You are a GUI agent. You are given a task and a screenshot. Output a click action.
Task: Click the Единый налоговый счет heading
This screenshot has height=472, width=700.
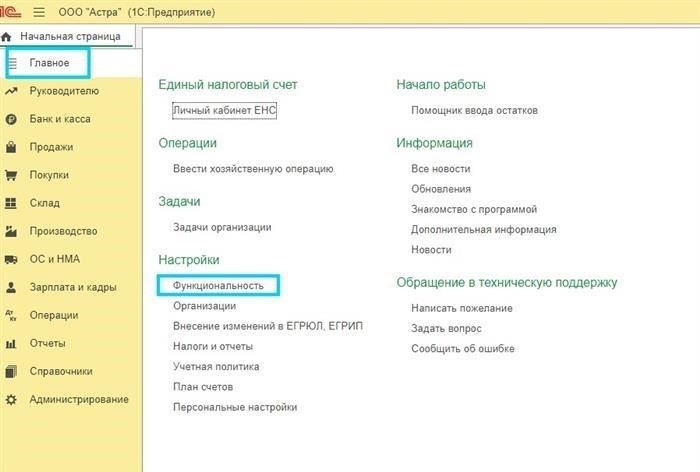click(x=228, y=85)
